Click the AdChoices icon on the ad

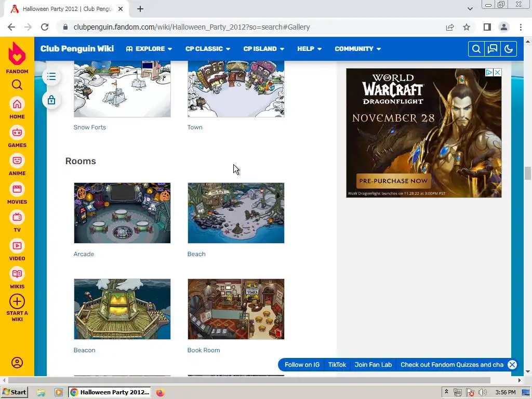pos(489,72)
